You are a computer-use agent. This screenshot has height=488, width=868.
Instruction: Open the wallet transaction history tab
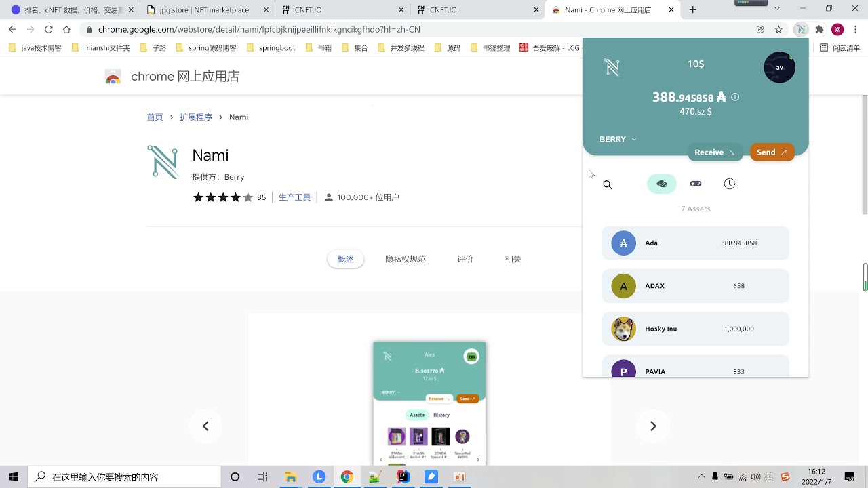pyautogui.click(x=730, y=184)
